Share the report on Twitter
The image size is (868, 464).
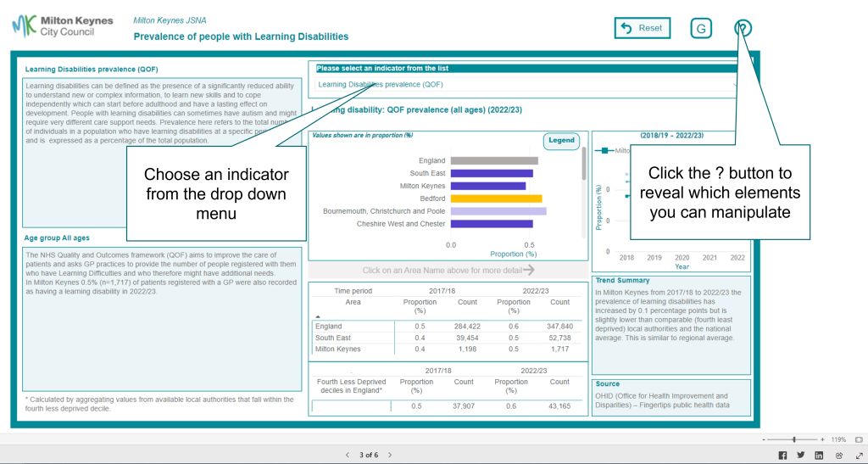(800, 456)
